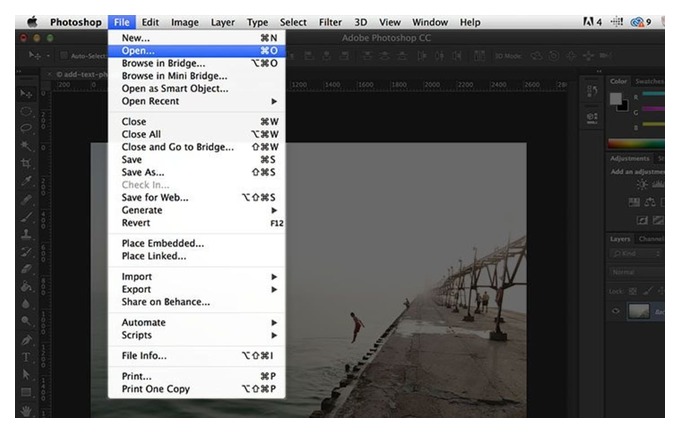Choose Save for Web... from File menu
The height and width of the screenshot is (433, 680).
tap(196, 197)
